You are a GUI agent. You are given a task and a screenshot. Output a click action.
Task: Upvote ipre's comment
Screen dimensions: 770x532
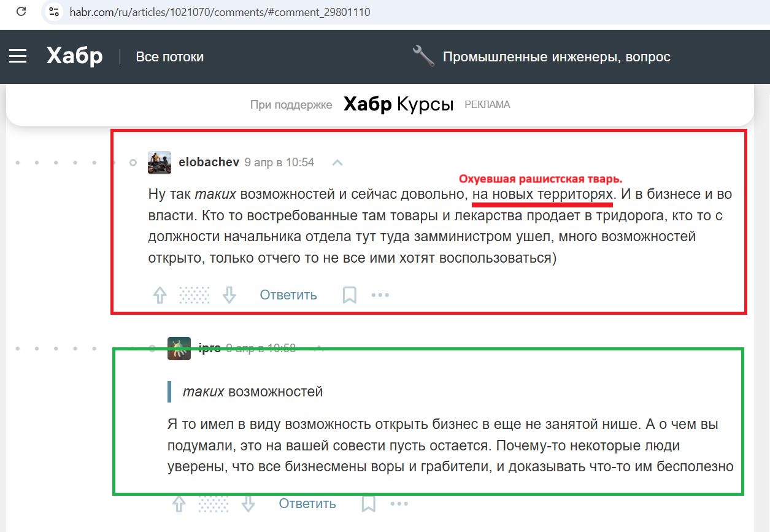pyautogui.click(x=179, y=504)
